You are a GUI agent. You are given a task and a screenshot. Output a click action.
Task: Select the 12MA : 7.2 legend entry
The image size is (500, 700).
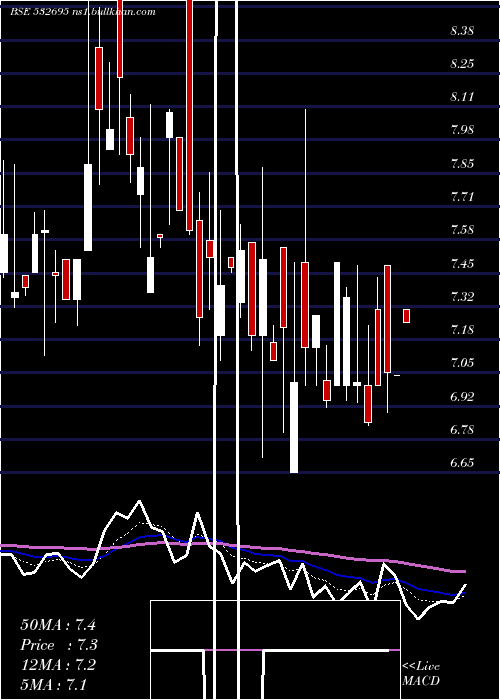coord(58,665)
